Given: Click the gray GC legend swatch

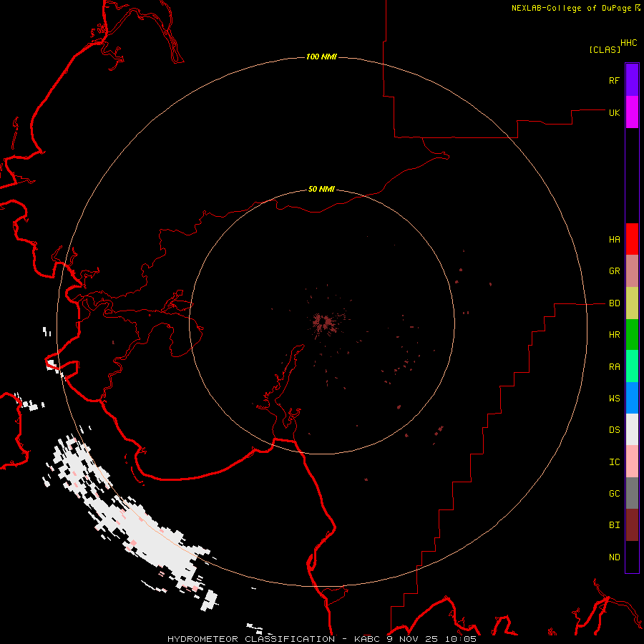Looking at the screenshot, I should click(x=632, y=493).
